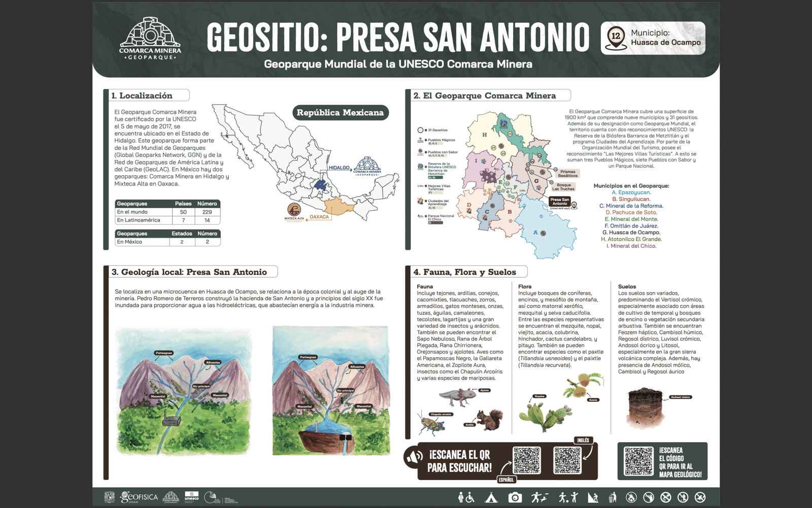Screen dimensions: 812x508
Task: Click the geological map QR code
Action: [638, 461]
